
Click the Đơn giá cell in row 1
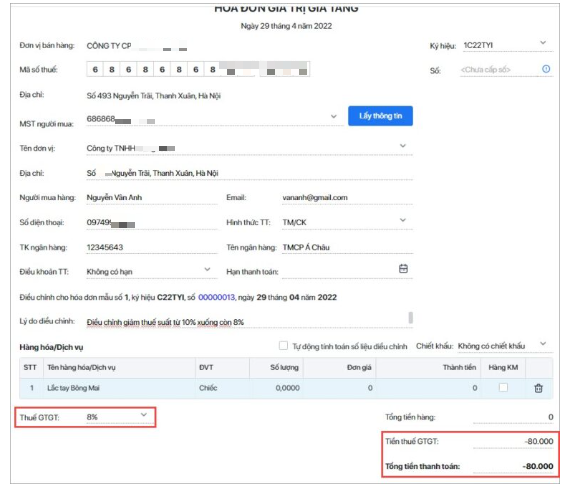tap(340, 388)
